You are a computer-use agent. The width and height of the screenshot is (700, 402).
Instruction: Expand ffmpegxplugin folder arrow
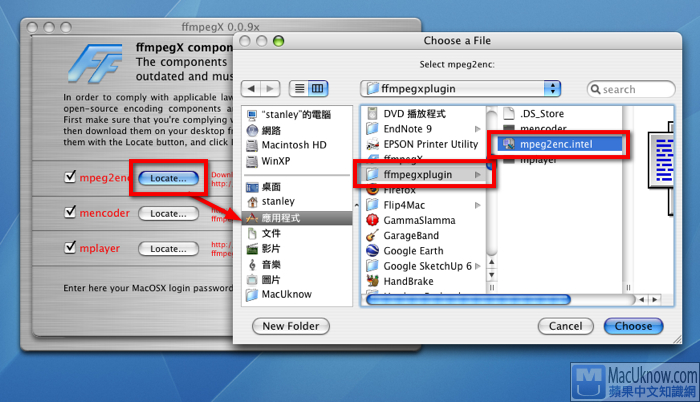coord(478,175)
